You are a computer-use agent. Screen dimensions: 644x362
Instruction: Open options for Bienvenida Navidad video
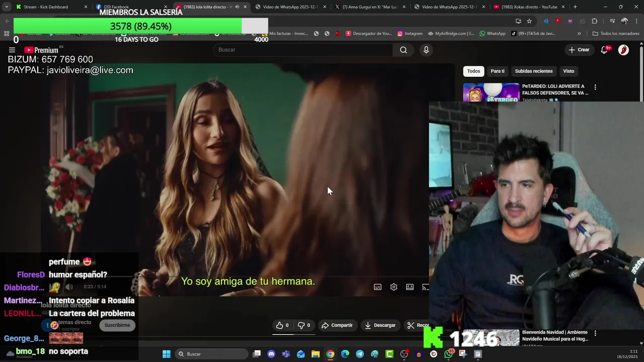coord(595,333)
